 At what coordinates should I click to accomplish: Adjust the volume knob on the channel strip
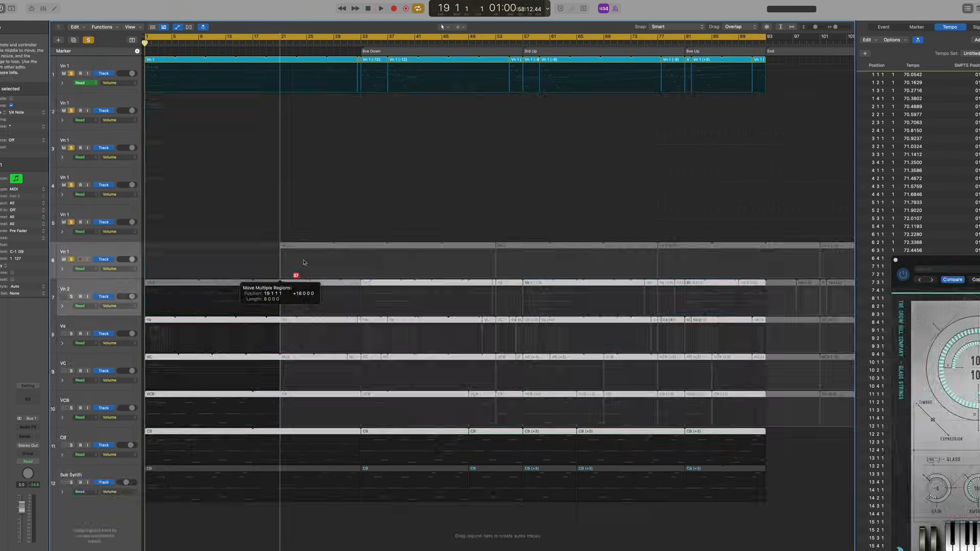(x=28, y=473)
